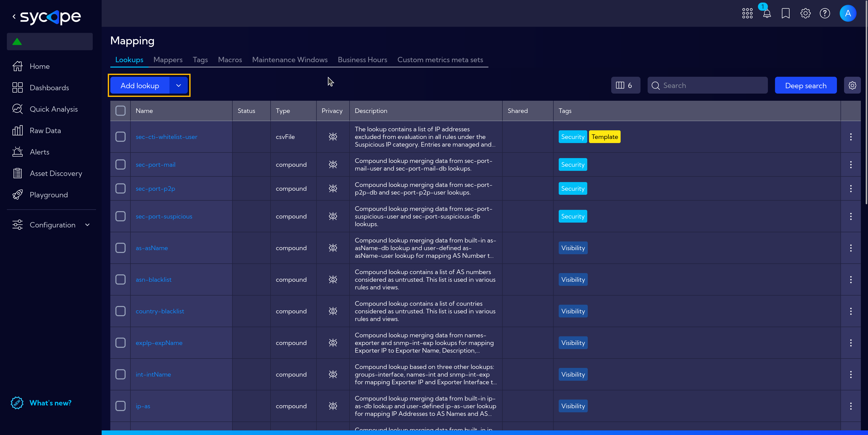Open row actions menu for ip-as
The image size is (868, 435).
pos(850,406)
